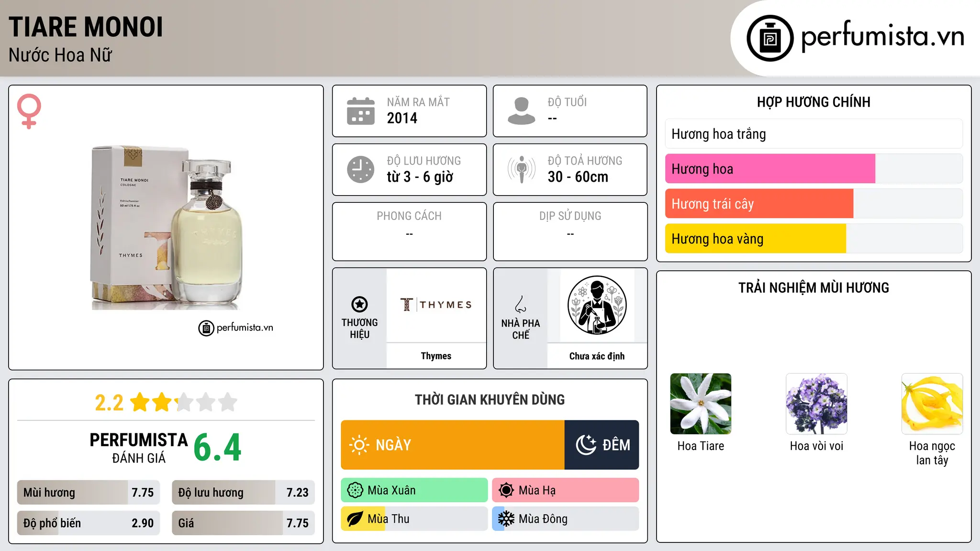Click the first gold star in rating
Viewport: 980px width, 551px height.
point(140,402)
